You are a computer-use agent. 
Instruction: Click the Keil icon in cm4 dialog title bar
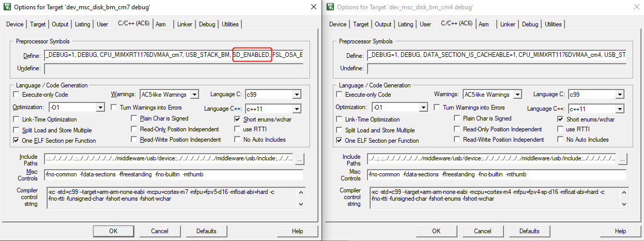[x=330, y=7]
